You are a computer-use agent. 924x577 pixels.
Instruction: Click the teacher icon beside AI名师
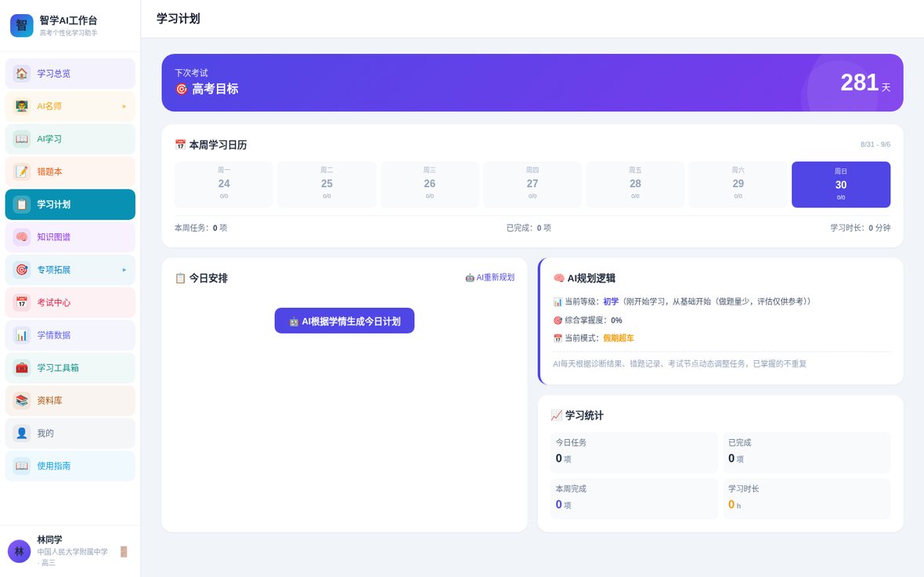pyautogui.click(x=22, y=106)
